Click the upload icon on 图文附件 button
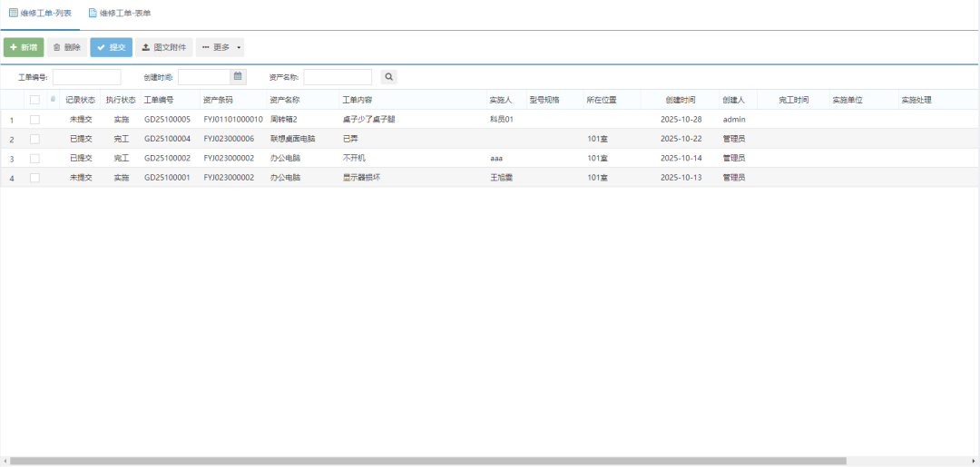This screenshot has height=467, width=980. point(146,47)
